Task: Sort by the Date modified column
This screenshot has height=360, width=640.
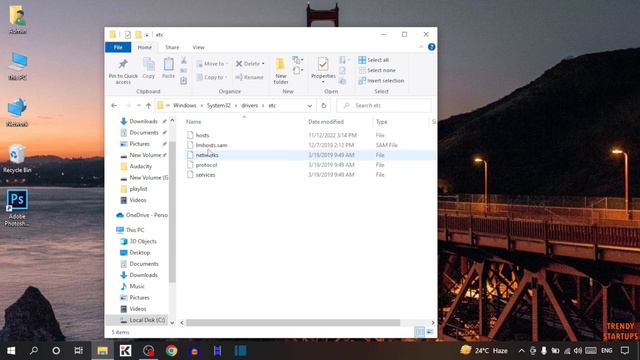Action: [x=326, y=122]
